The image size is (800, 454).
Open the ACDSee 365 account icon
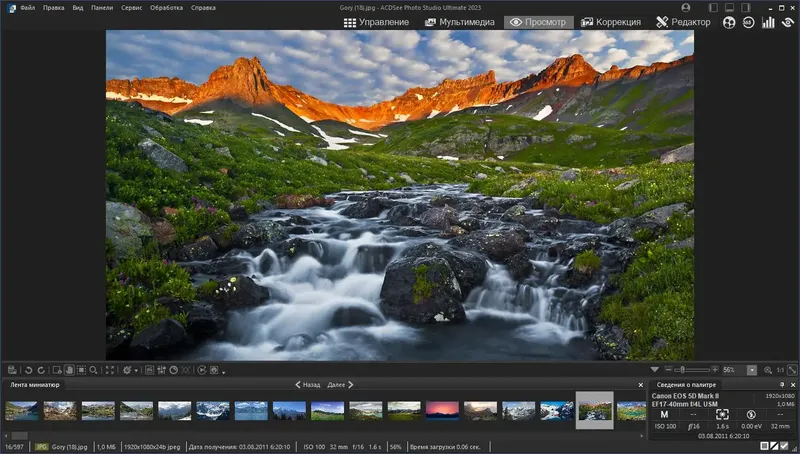click(748, 22)
